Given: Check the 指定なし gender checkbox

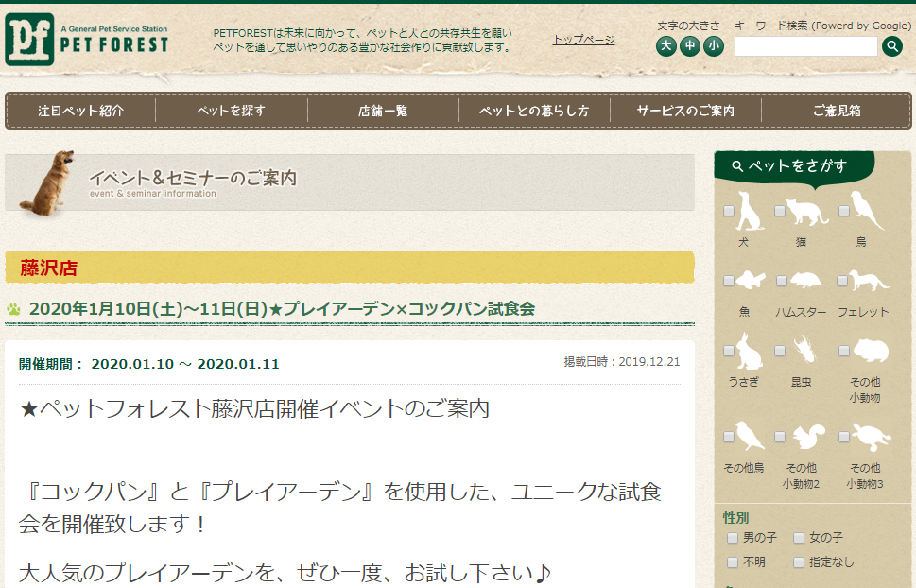Looking at the screenshot, I should click(x=799, y=562).
